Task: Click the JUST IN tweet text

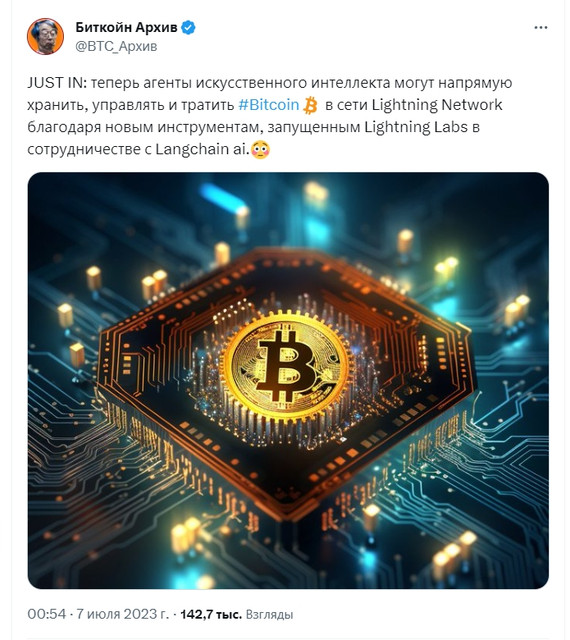Action: tap(57, 83)
